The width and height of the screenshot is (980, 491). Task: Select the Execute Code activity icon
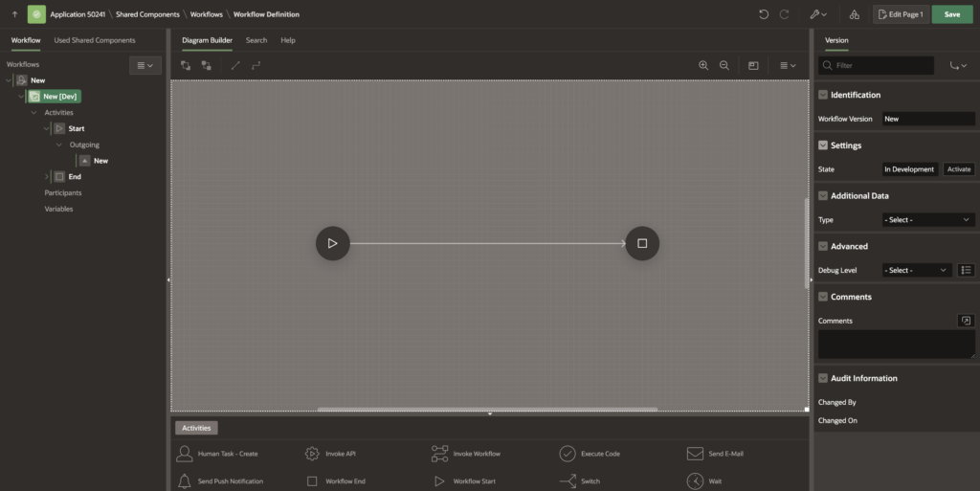[568, 454]
